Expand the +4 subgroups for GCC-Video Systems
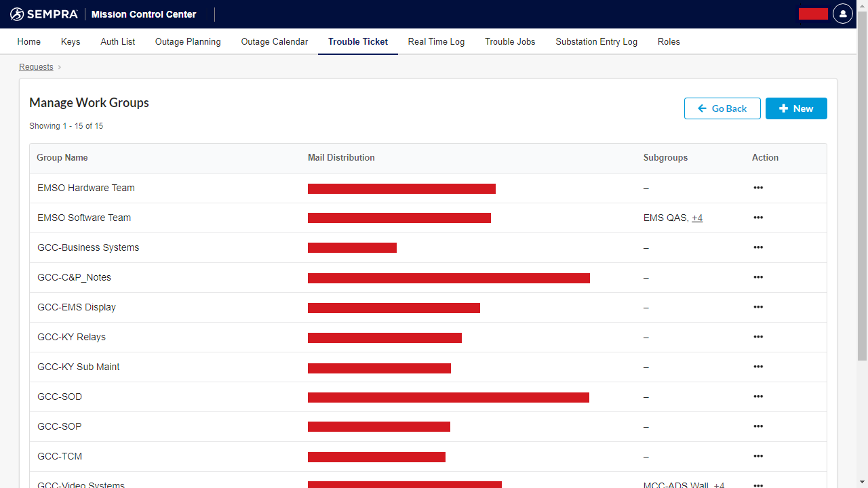This screenshot has height=488, width=868. pyautogui.click(x=719, y=485)
